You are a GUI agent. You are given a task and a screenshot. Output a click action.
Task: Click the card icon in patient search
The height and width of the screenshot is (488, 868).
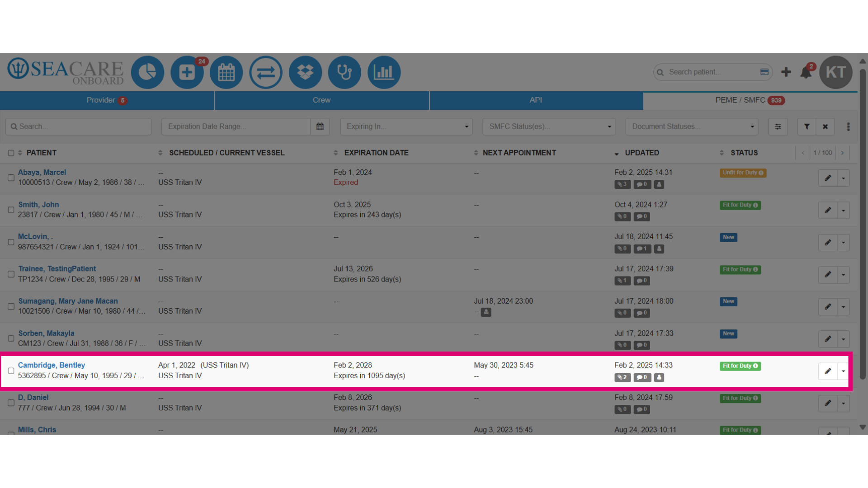pos(764,72)
